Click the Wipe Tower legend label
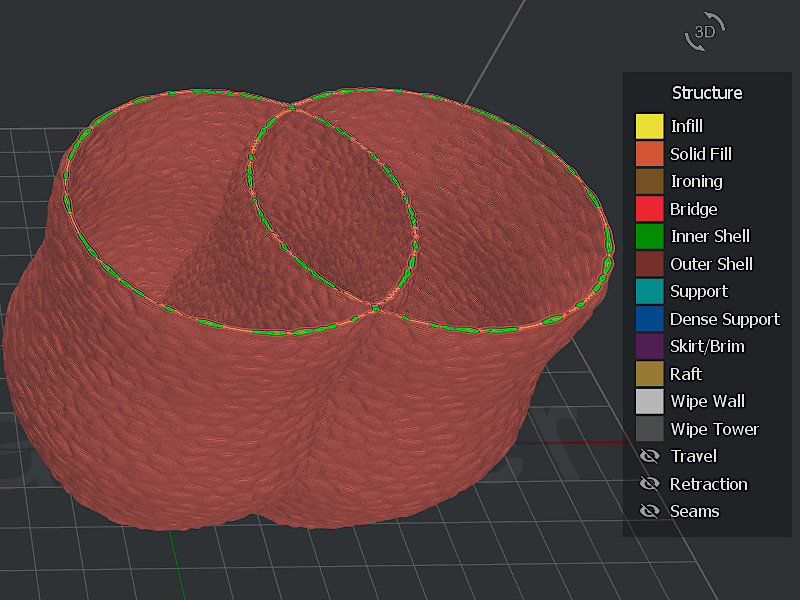This screenshot has width=800, height=600. [715, 429]
